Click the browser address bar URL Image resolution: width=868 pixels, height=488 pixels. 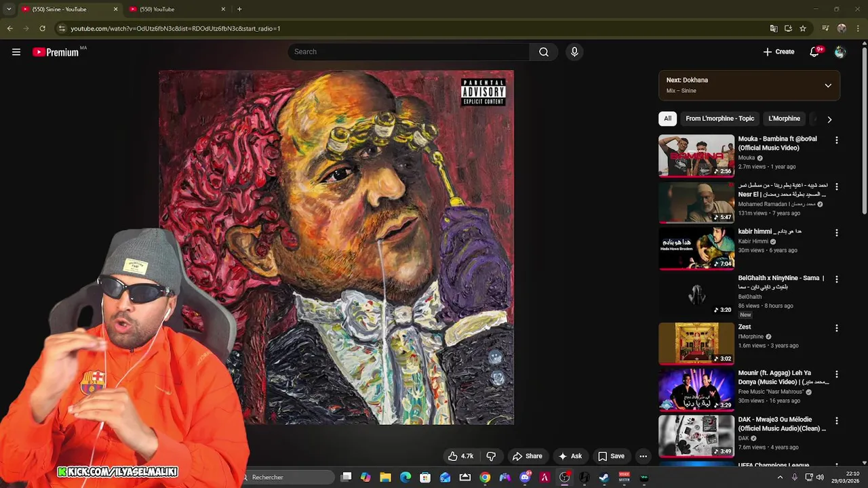point(176,28)
